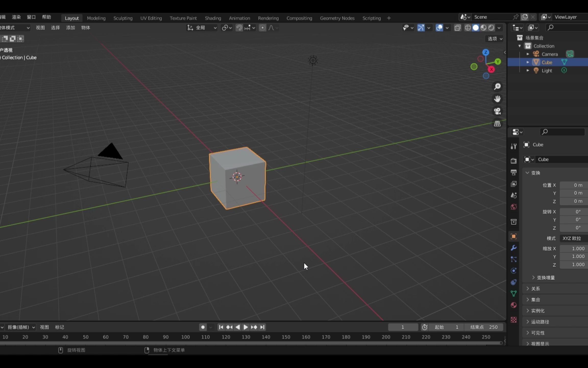Select the Modifier Properties wrench icon
Viewport: 588px width, 368px height.
point(514,248)
